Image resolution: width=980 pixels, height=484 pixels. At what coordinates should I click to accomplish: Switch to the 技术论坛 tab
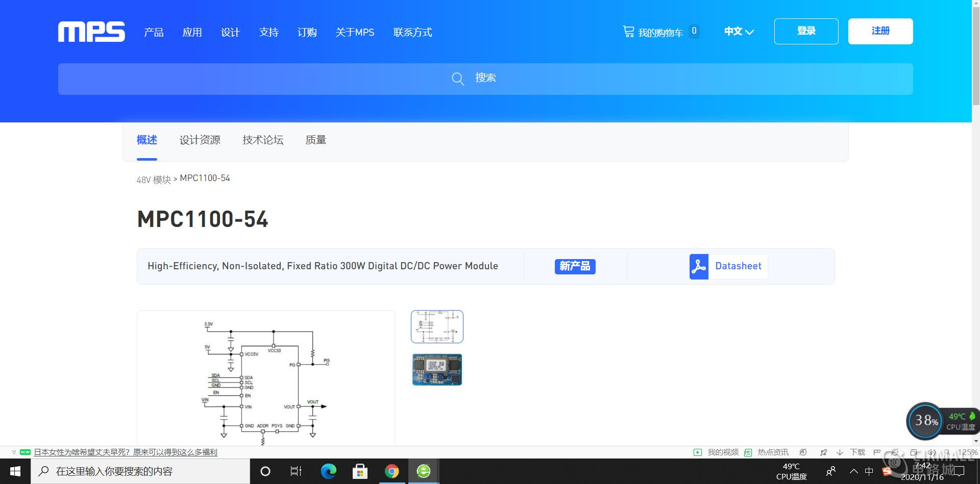tap(263, 140)
